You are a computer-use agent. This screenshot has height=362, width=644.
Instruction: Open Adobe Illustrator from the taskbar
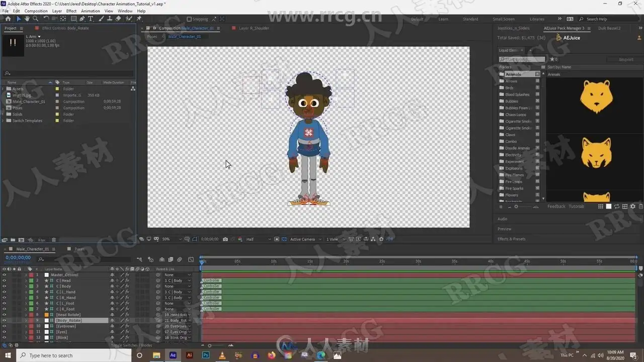point(189,355)
